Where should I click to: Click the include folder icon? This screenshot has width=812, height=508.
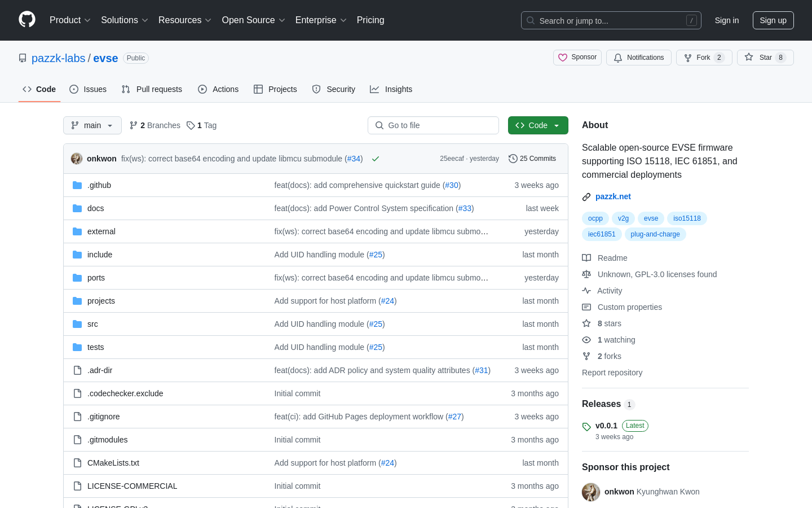point(77,255)
